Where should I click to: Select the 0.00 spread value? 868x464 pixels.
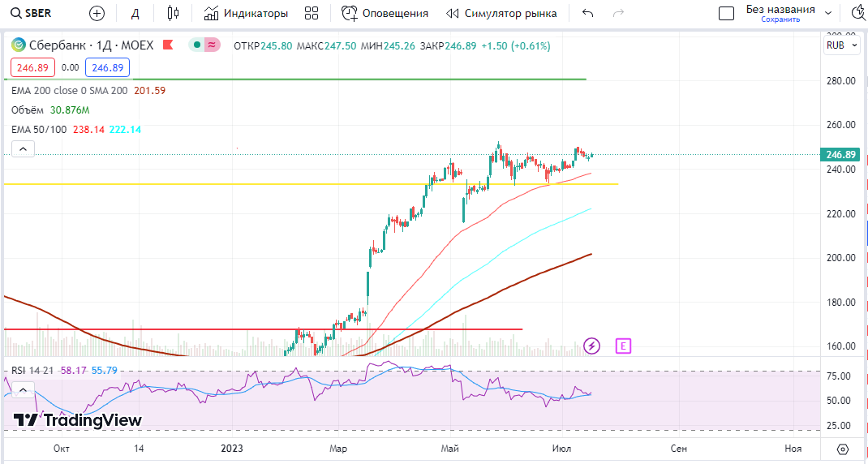71,67
